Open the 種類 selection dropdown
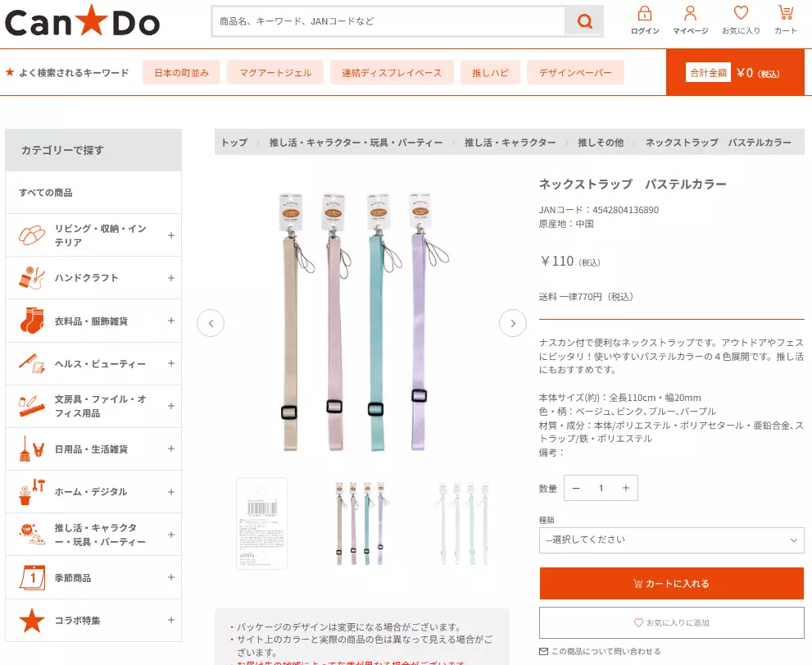The image size is (812, 665). point(671,540)
